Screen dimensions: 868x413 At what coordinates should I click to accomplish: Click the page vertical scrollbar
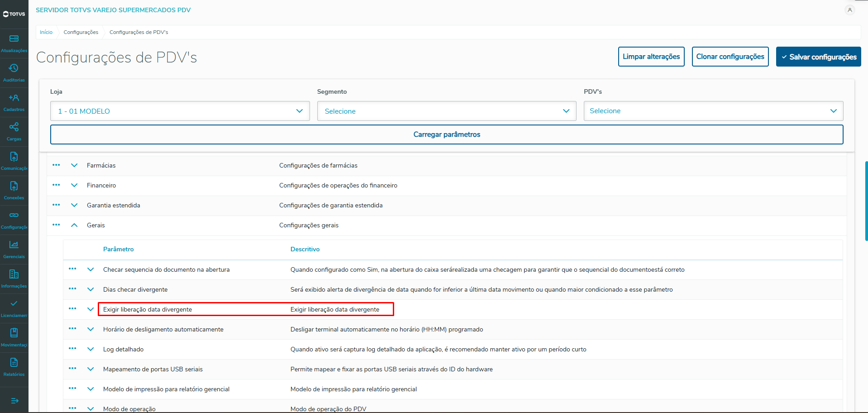[866, 201]
